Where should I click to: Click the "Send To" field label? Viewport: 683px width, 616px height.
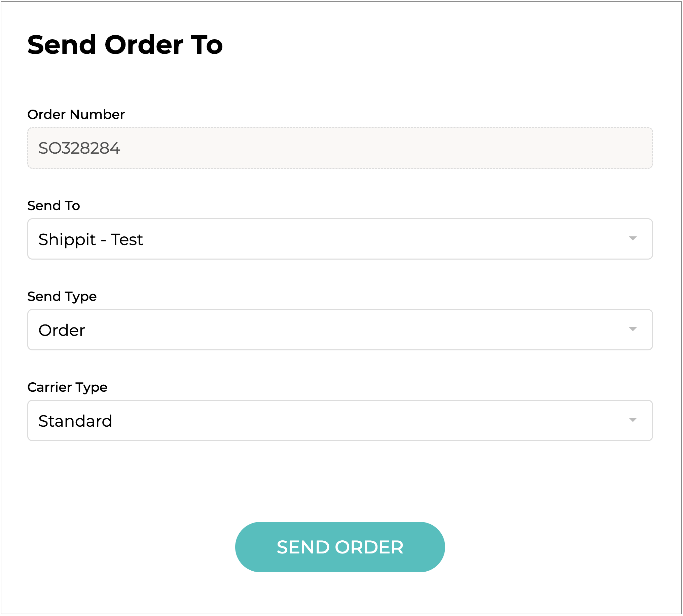[x=53, y=205]
